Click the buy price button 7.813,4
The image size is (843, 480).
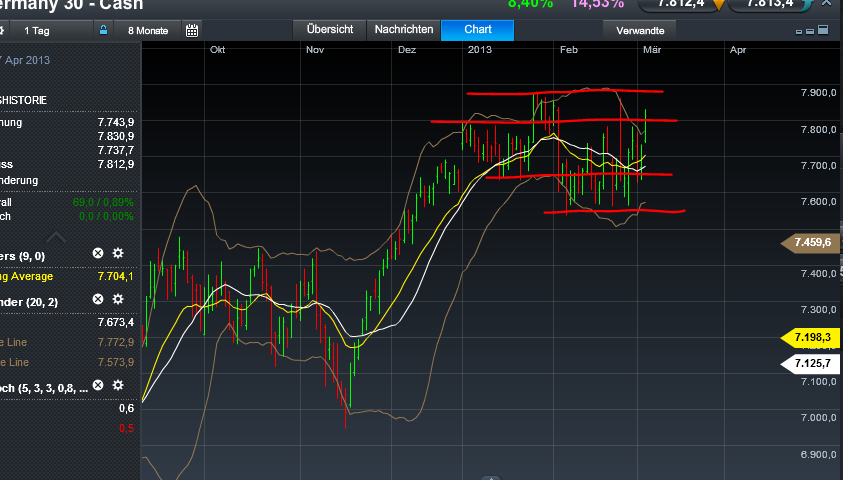770,4
